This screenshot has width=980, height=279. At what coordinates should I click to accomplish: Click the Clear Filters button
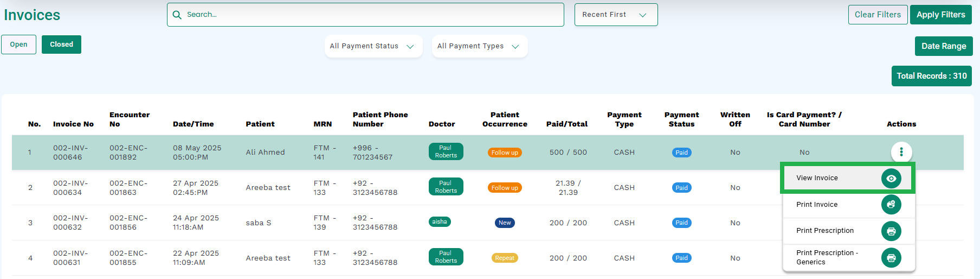pyautogui.click(x=878, y=15)
